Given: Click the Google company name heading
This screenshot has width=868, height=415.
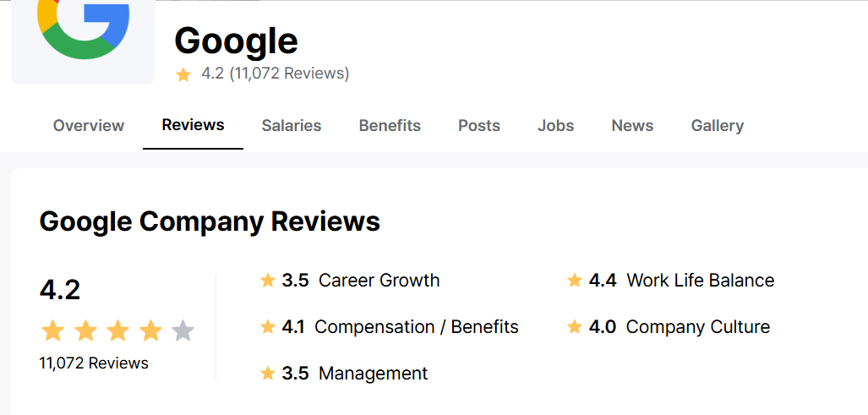Looking at the screenshot, I should (236, 41).
